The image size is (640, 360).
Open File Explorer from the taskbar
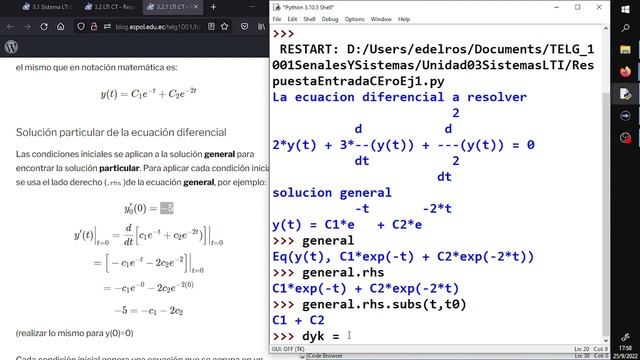[x=625, y=50]
